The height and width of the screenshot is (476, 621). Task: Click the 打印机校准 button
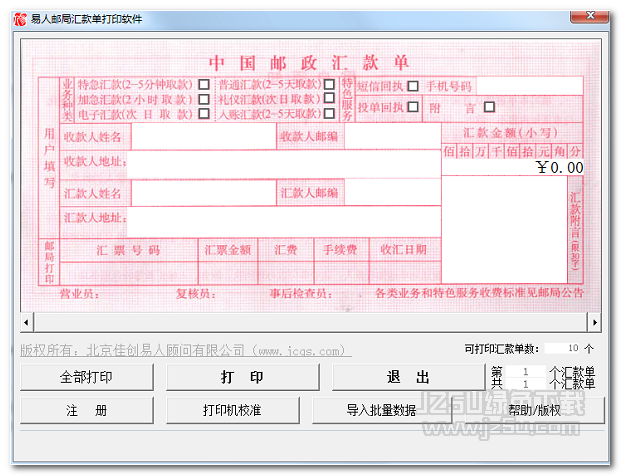pyautogui.click(x=233, y=410)
